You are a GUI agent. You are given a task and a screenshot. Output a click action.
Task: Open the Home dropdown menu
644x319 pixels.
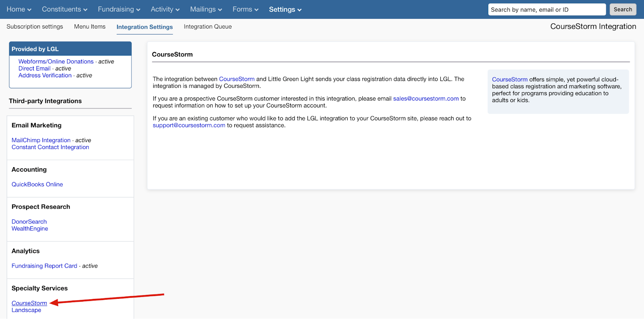(x=19, y=9)
